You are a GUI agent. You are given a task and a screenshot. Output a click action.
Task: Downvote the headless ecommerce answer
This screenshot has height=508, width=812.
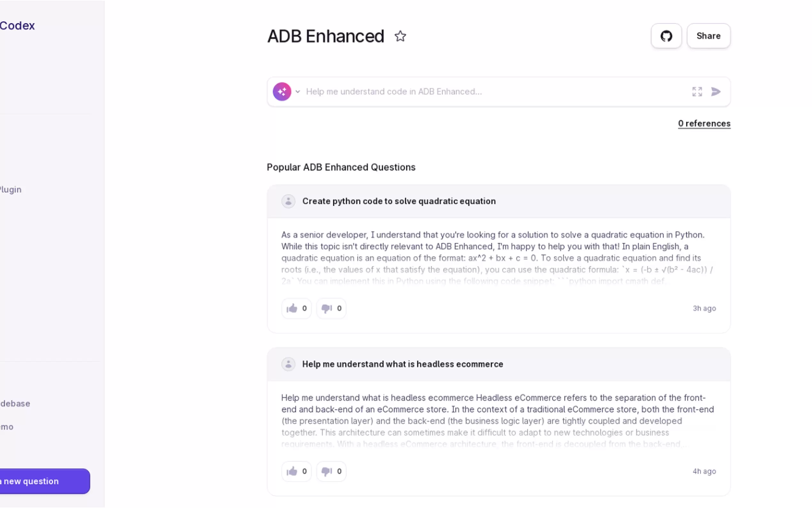coord(331,472)
